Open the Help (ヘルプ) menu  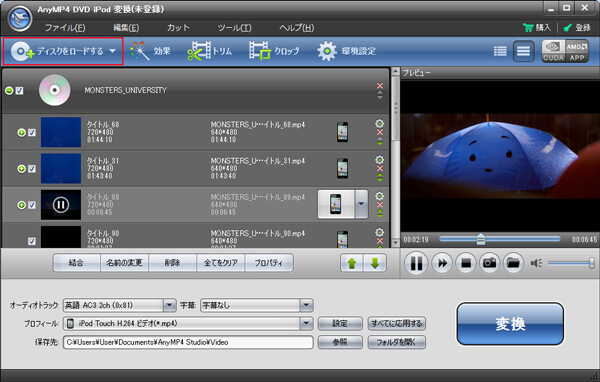pyautogui.click(x=297, y=28)
